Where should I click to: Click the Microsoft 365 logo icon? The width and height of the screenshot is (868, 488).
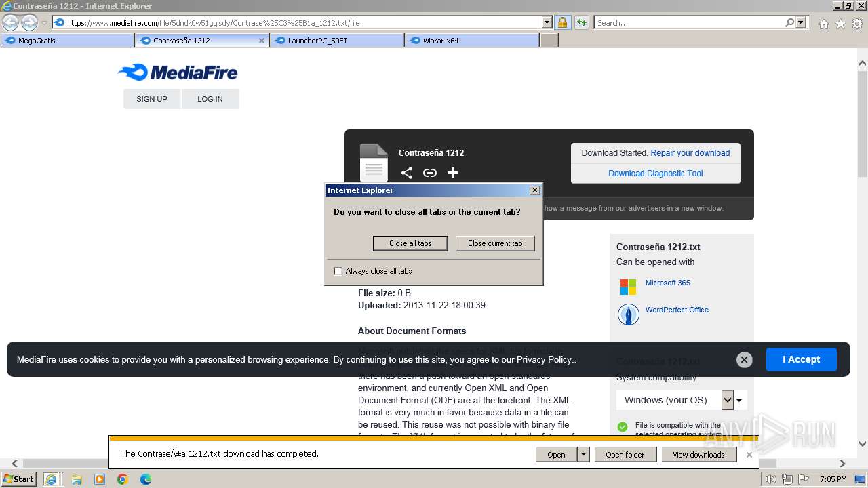coord(629,287)
